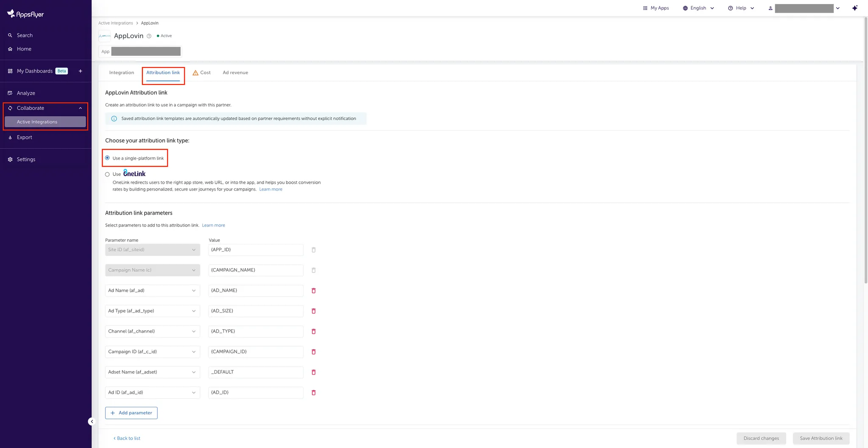Click disabled trash icon for Site ID
868x448 pixels.
coord(314,250)
